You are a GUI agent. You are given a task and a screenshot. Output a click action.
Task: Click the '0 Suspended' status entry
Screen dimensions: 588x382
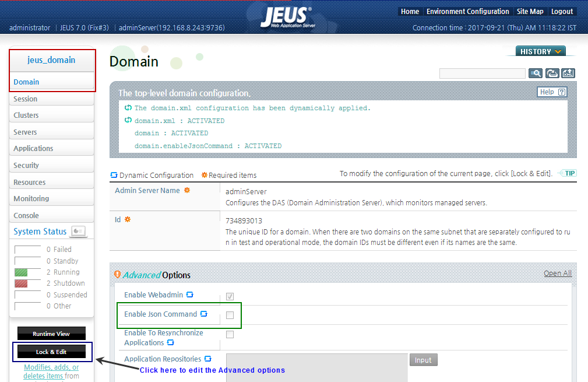[67, 295]
